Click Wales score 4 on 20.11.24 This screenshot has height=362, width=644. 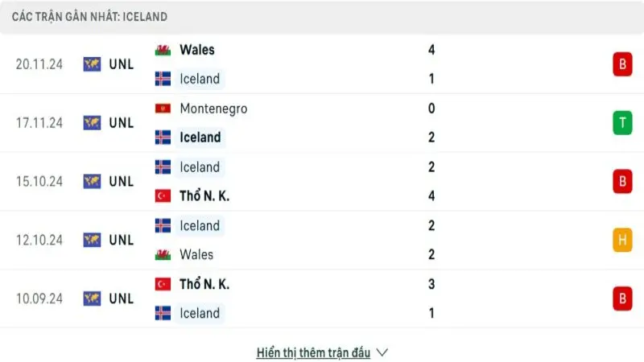(x=431, y=50)
